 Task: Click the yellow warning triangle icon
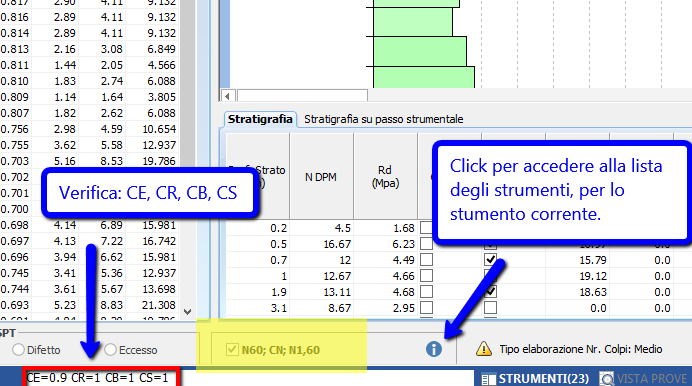click(x=484, y=349)
